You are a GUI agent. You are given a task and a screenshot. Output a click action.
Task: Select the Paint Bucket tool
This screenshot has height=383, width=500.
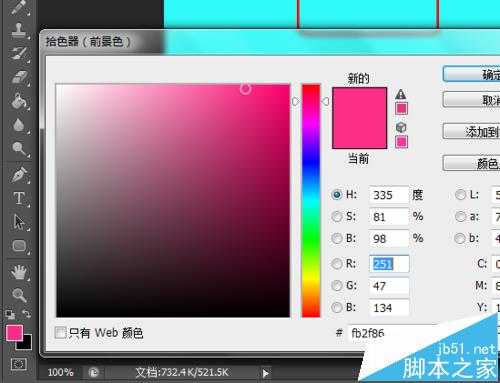19,101
